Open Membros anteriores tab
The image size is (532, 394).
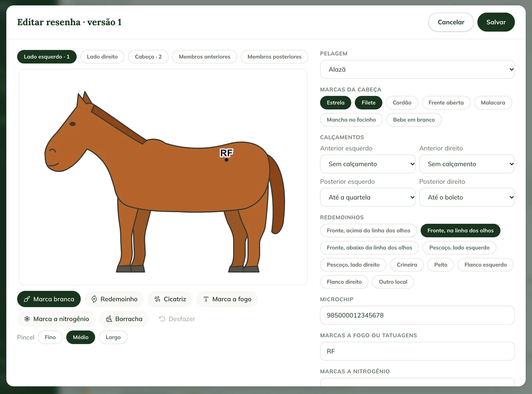[x=204, y=57]
